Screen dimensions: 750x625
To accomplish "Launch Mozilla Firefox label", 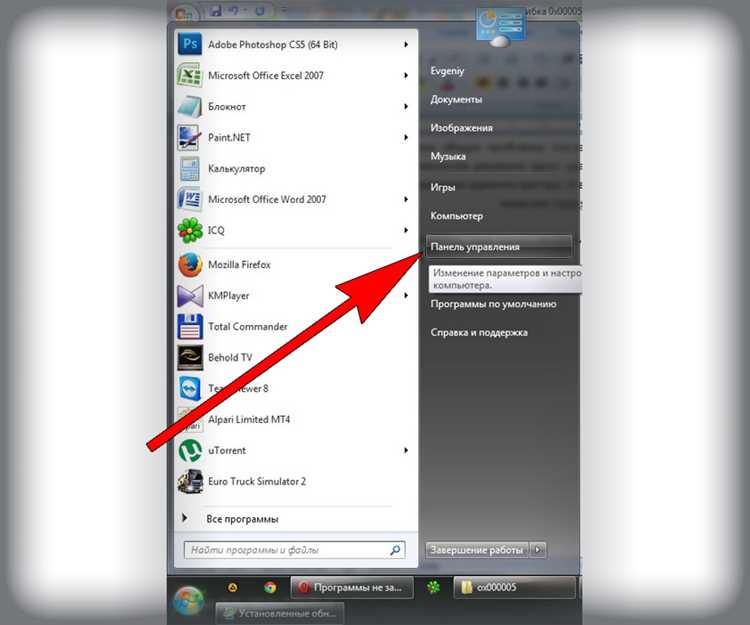I will click(x=239, y=264).
